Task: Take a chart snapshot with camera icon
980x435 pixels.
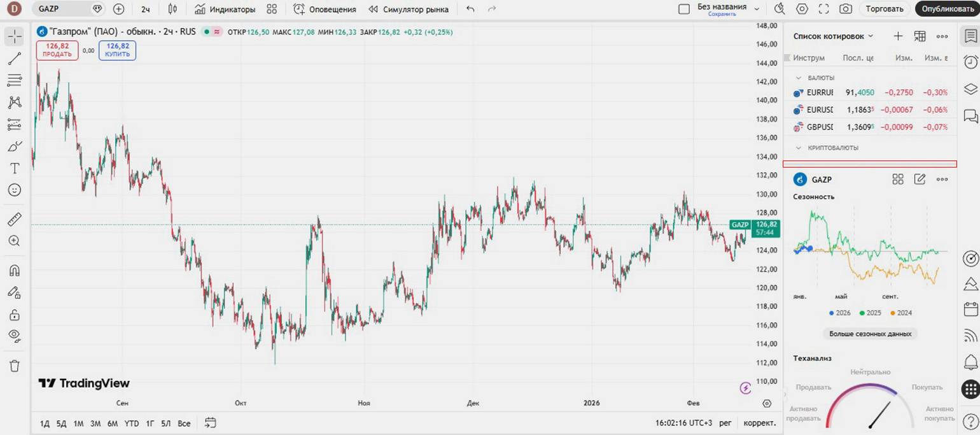Action: (x=845, y=9)
